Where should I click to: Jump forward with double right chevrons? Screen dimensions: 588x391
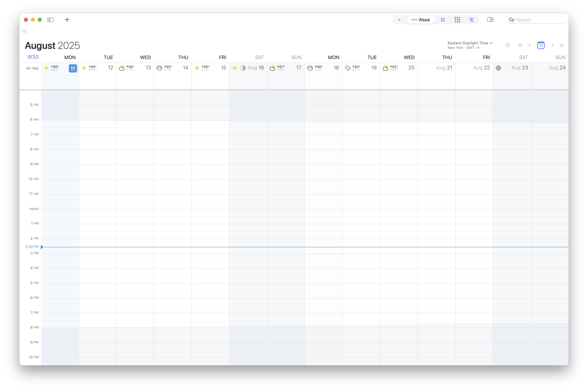coord(562,45)
